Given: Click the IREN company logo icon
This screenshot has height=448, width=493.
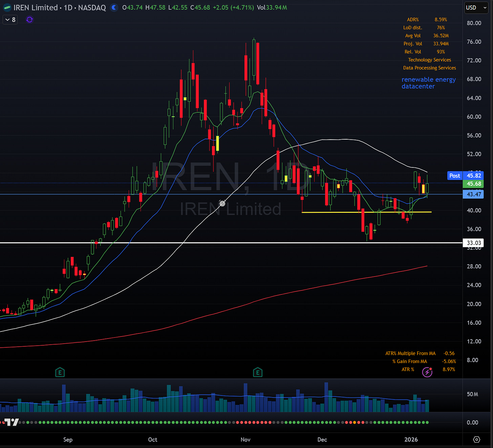Looking at the screenshot, I should click(7, 7).
